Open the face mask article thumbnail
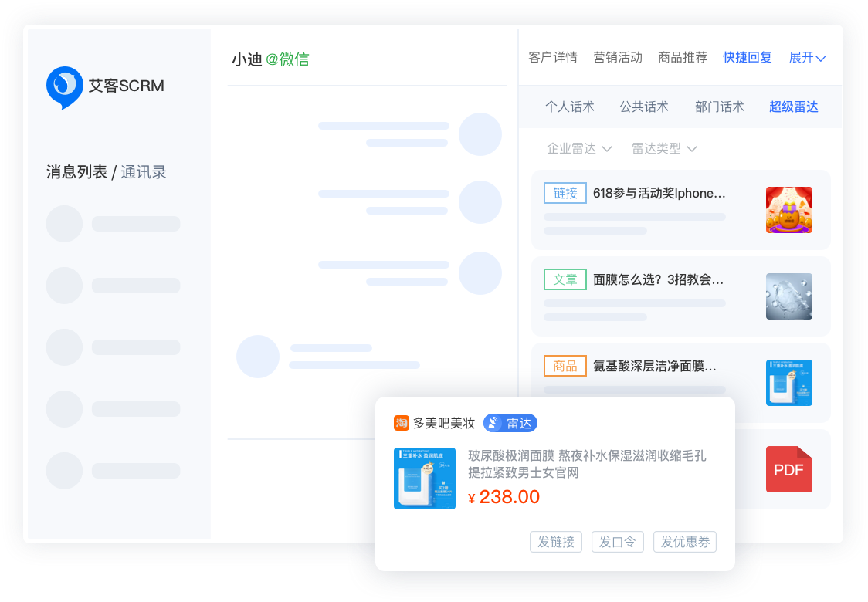The width and height of the screenshot is (868, 602). pyautogui.click(x=788, y=296)
